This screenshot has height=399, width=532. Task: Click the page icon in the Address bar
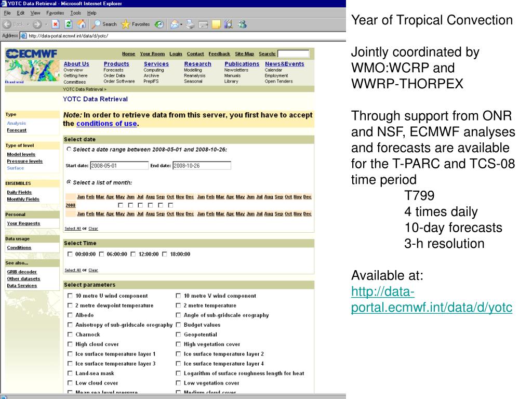23,36
